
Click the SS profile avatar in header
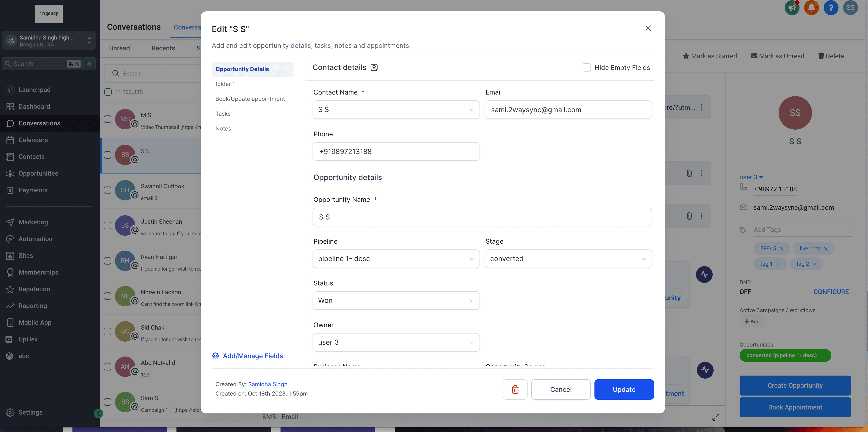pos(850,7)
